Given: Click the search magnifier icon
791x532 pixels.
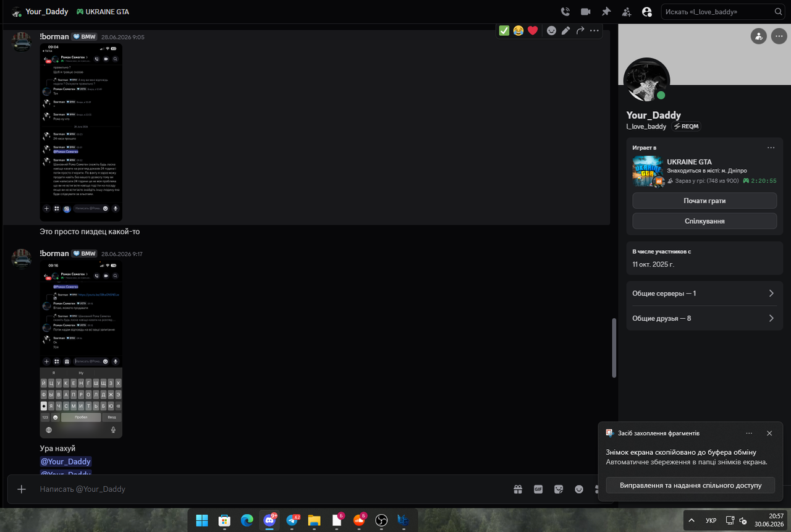Looking at the screenshot, I should (x=778, y=12).
